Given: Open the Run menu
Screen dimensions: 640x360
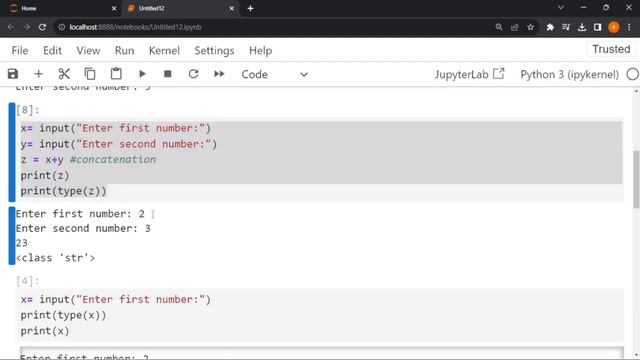Looking at the screenshot, I should coord(124,51).
